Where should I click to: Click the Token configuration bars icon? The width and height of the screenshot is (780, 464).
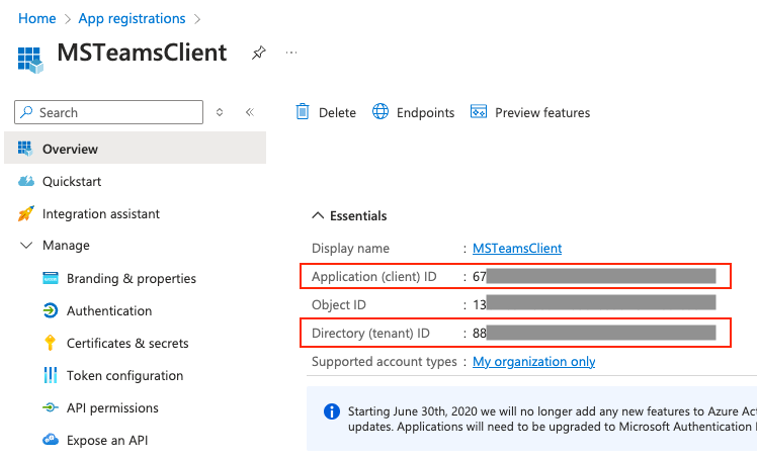tap(50, 375)
